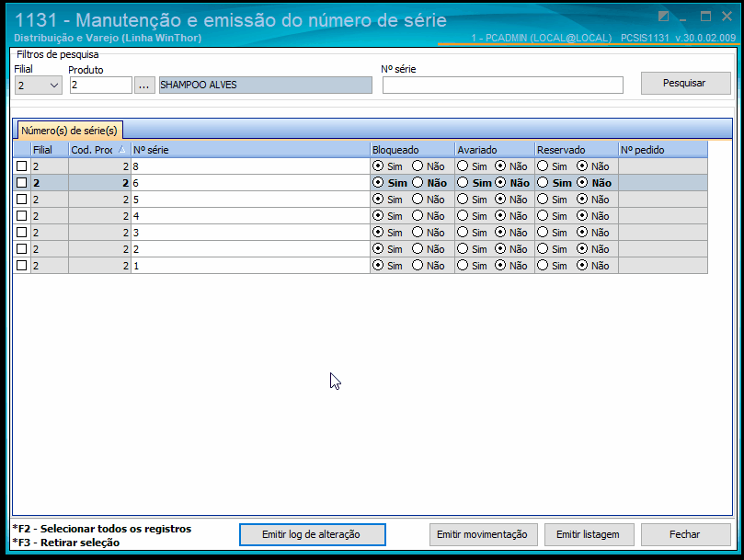Set Avariado to Sim for série 5
This screenshot has height=560, width=744.
[463, 200]
